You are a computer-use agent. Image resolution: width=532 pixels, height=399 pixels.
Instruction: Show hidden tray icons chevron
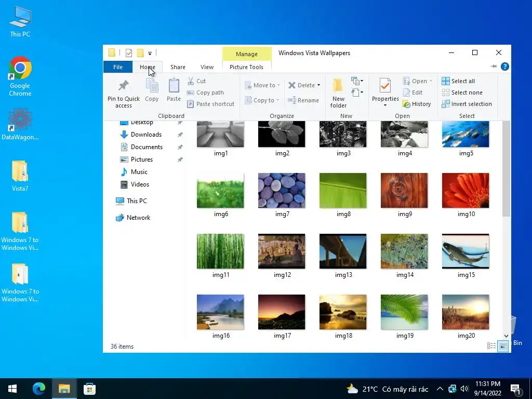point(440,389)
